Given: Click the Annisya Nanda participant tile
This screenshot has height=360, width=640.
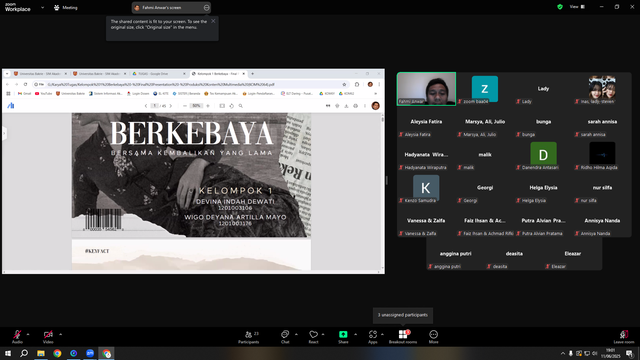Looking at the screenshot, I should (602, 221).
